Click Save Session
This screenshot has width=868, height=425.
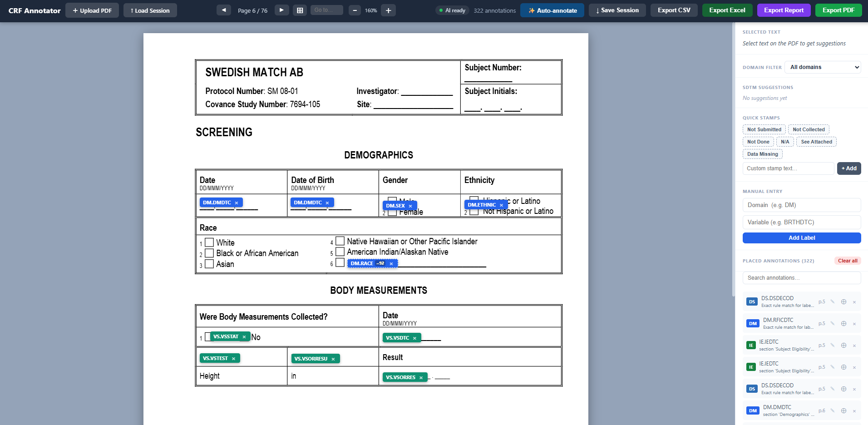617,10
